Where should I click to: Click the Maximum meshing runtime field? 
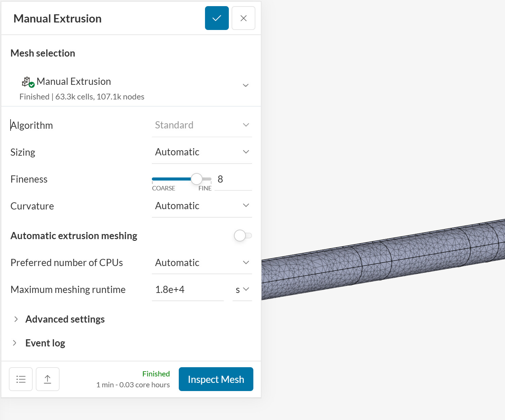pos(187,290)
